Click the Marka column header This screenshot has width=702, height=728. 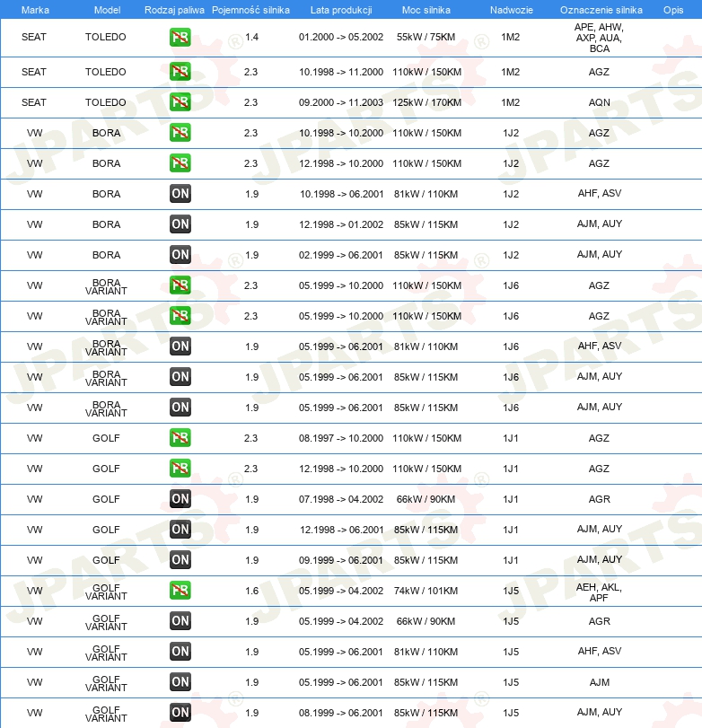35,10
